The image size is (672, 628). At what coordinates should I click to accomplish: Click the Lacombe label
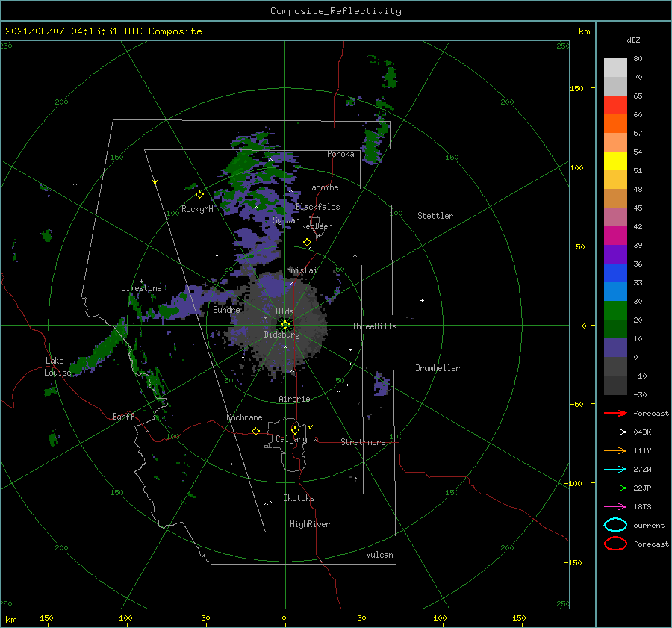323,187
